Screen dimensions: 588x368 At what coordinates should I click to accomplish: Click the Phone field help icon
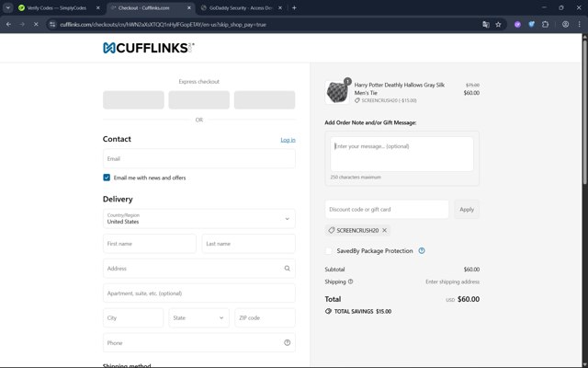287,342
